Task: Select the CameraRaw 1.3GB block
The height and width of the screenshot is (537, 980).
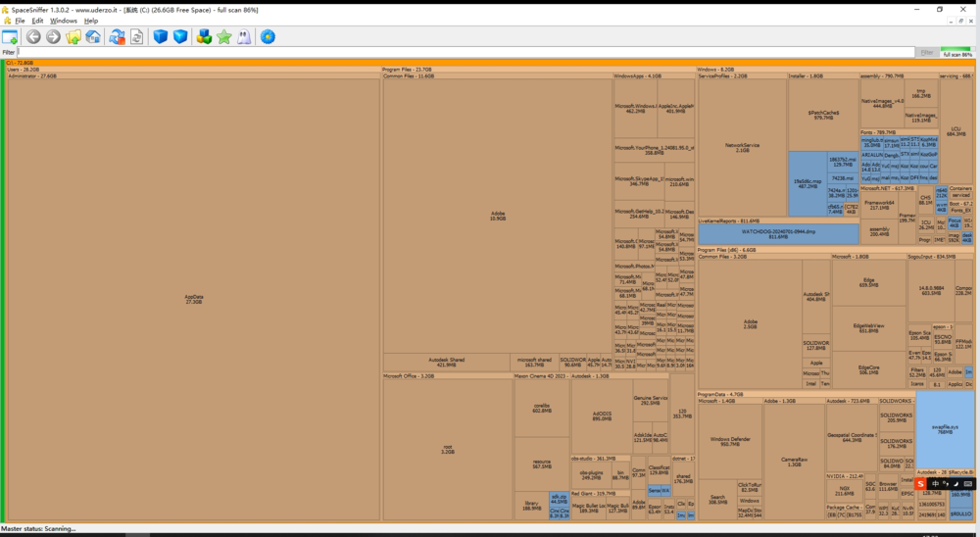Action: [x=794, y=462]
